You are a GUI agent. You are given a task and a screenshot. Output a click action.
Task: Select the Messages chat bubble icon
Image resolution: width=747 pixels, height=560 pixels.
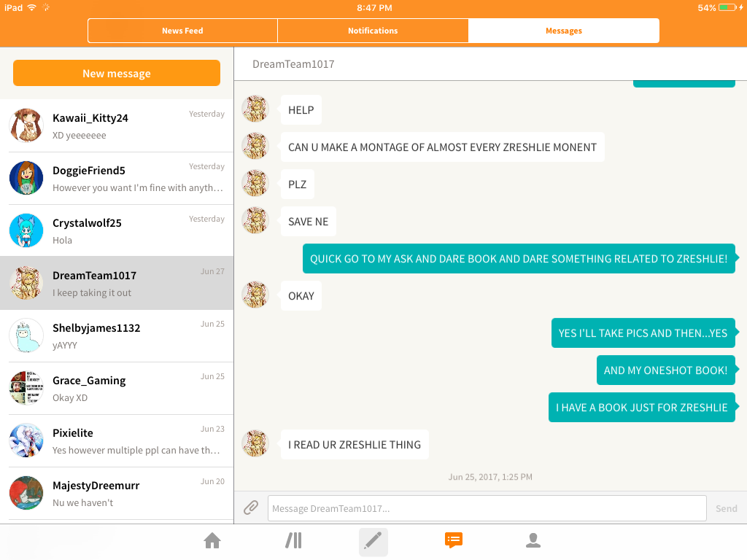(454, 540)
